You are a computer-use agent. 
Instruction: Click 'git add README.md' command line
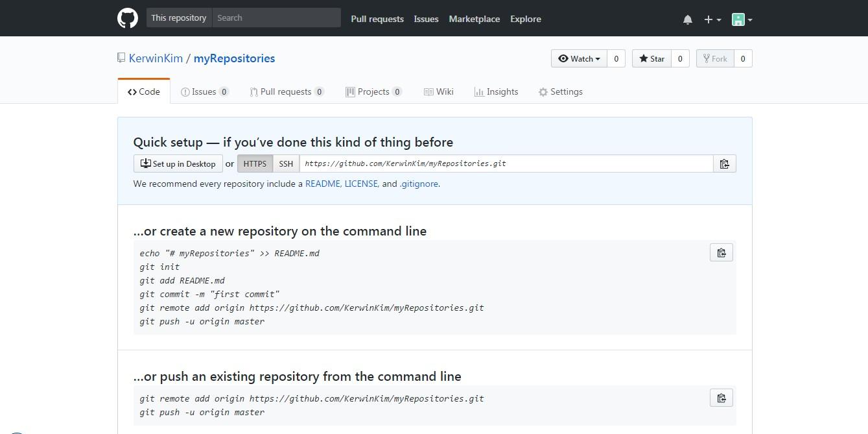tap(182, 280)
